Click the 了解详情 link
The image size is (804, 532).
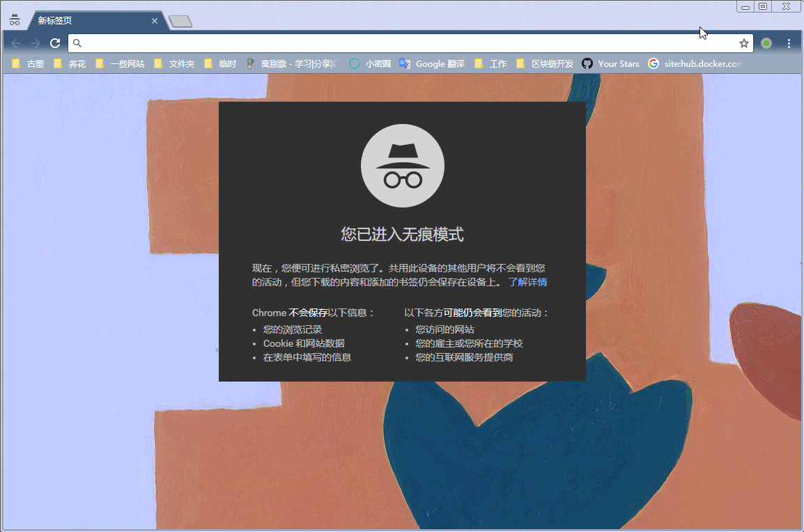tap(527, 282)
